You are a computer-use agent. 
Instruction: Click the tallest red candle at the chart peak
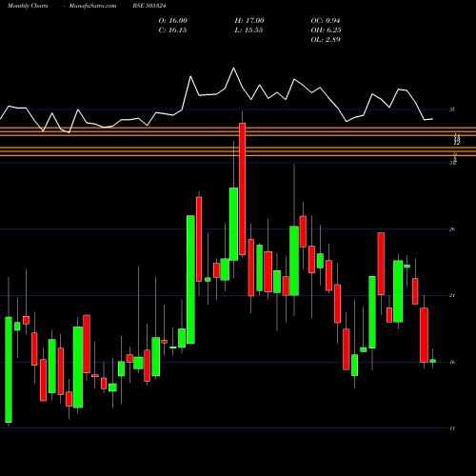point(243,188)
